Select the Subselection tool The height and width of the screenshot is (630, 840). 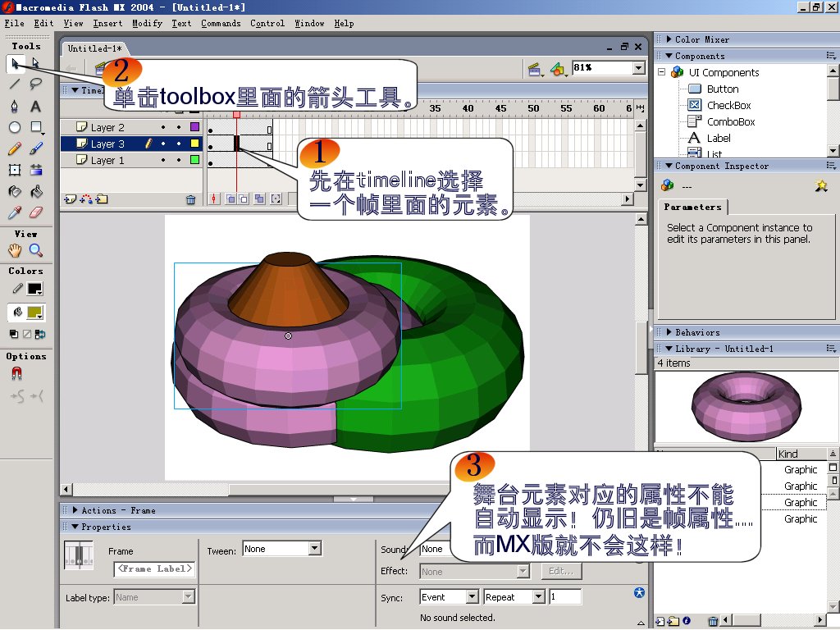(x=36, y=64)
